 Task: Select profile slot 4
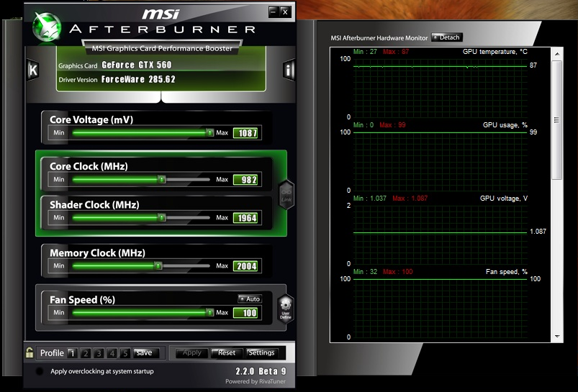pyautogui.click(x=112, y=353)
